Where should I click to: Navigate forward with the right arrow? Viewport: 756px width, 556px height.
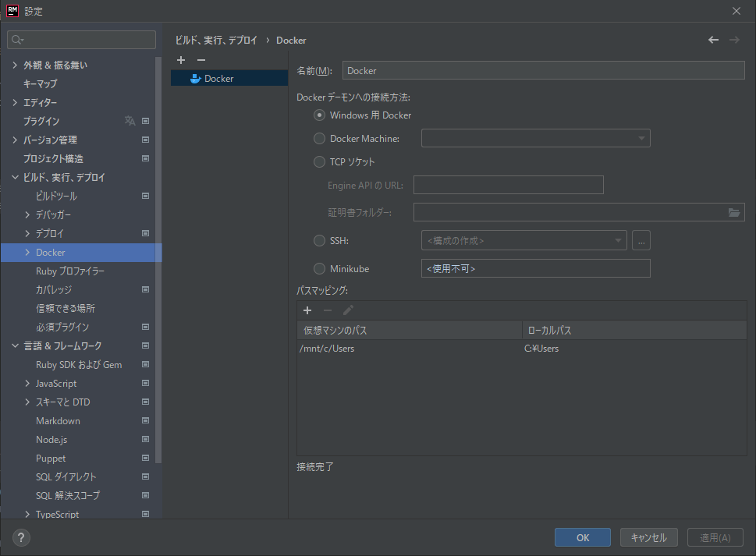pyautogui.click(x=734, y=40)
